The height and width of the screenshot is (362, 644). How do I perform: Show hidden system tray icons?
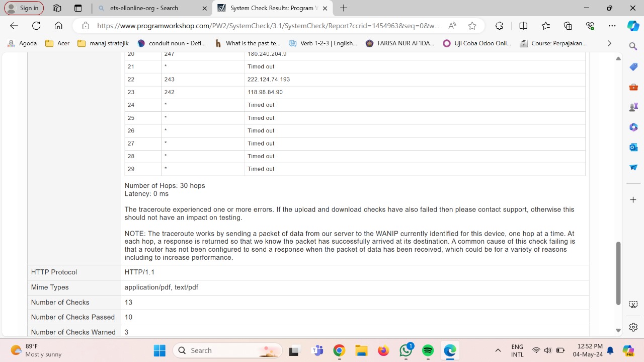[x=498, y=350]
